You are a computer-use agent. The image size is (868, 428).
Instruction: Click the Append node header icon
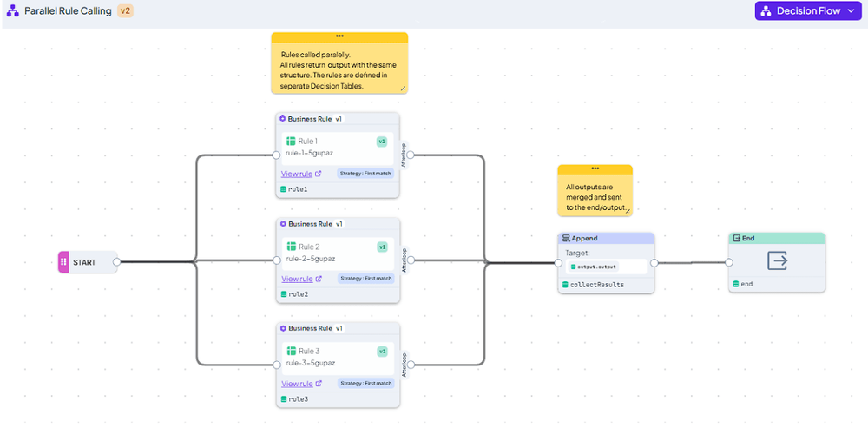(x=566, y=238)
